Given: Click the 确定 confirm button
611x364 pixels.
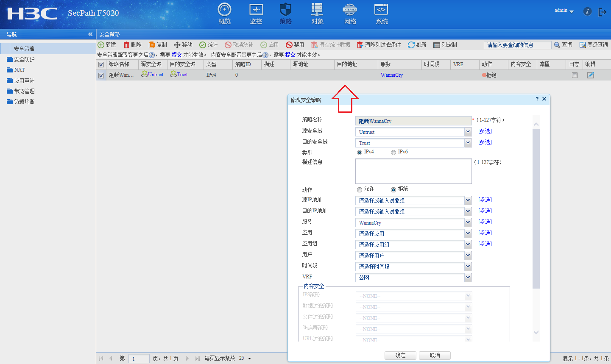Looking at the screenshot, I should tap(400, 356).
